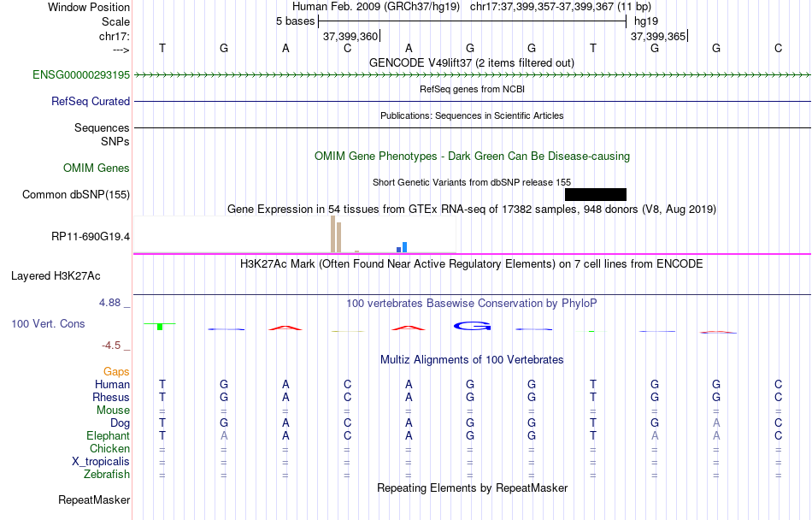Click the 100 vertebrates Basewise Conservation title
Viewport: 812px width, 520px height.
472,304
